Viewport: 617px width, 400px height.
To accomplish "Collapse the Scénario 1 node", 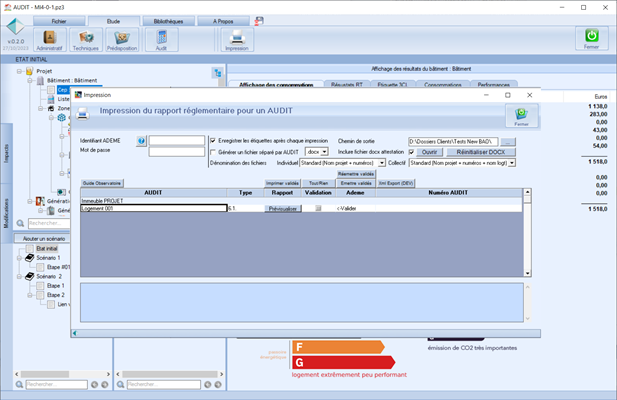I will [x=19, y=258].
